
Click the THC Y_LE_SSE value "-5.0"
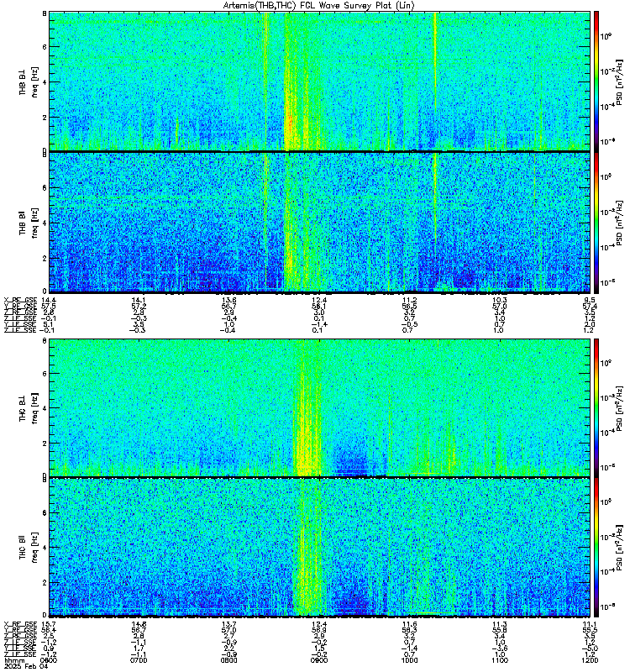point(590,648)
